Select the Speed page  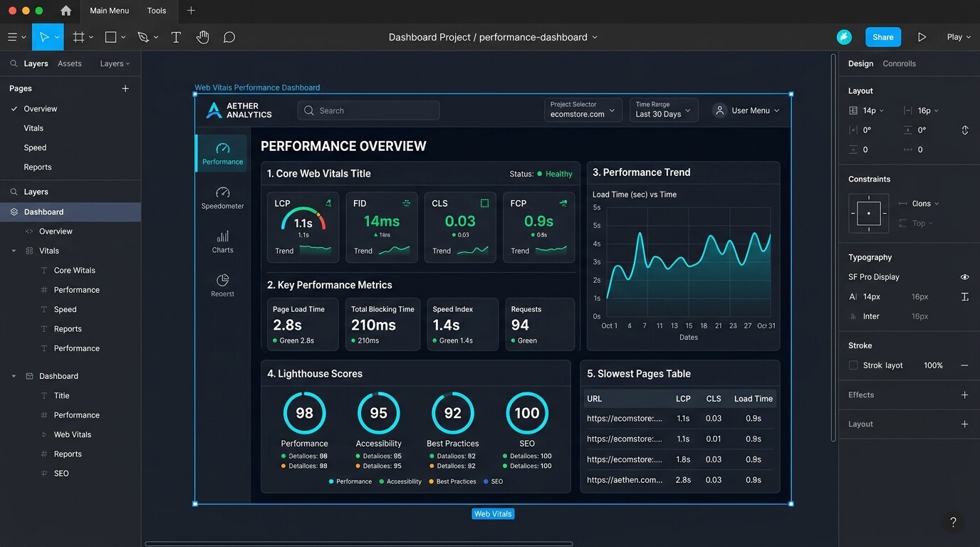[x=35, y=147]
